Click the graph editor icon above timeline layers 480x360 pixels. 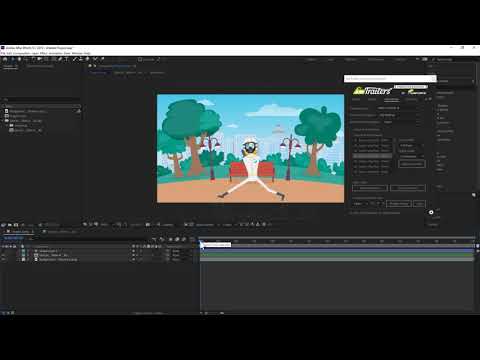(192, 239)
